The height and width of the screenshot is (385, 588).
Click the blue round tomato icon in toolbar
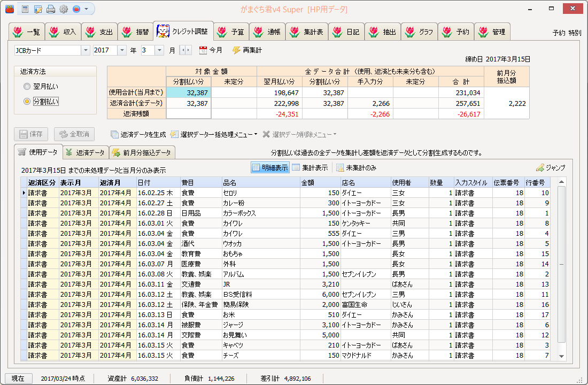pyautogui.click(x=76, y=9)
